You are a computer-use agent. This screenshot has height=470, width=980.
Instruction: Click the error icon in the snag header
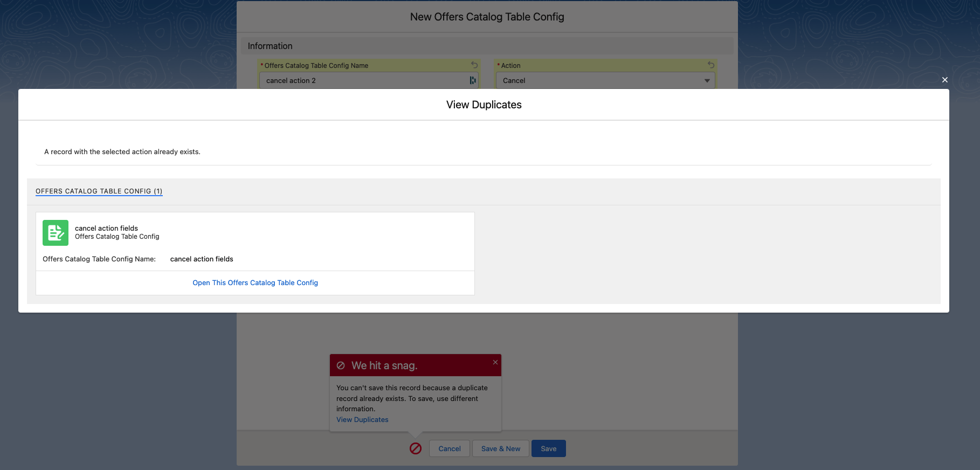[341, 365]
